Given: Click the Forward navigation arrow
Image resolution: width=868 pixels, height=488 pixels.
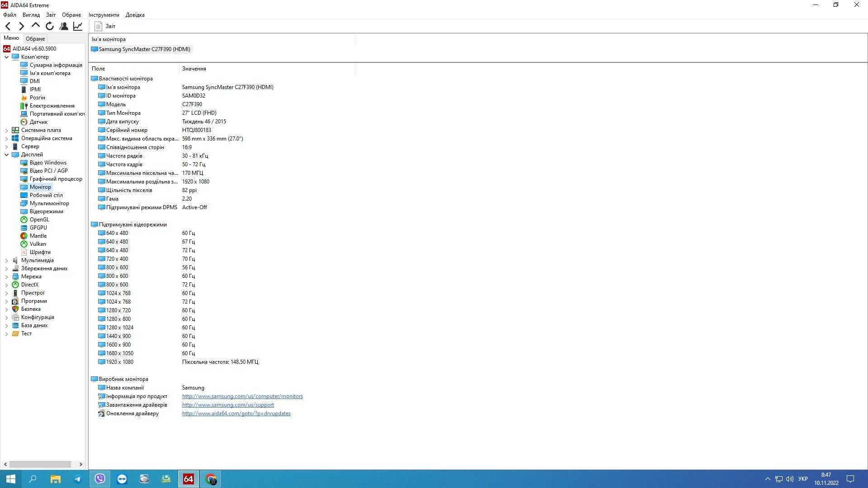Looking at the screenshot, I should tap(21, 26).
